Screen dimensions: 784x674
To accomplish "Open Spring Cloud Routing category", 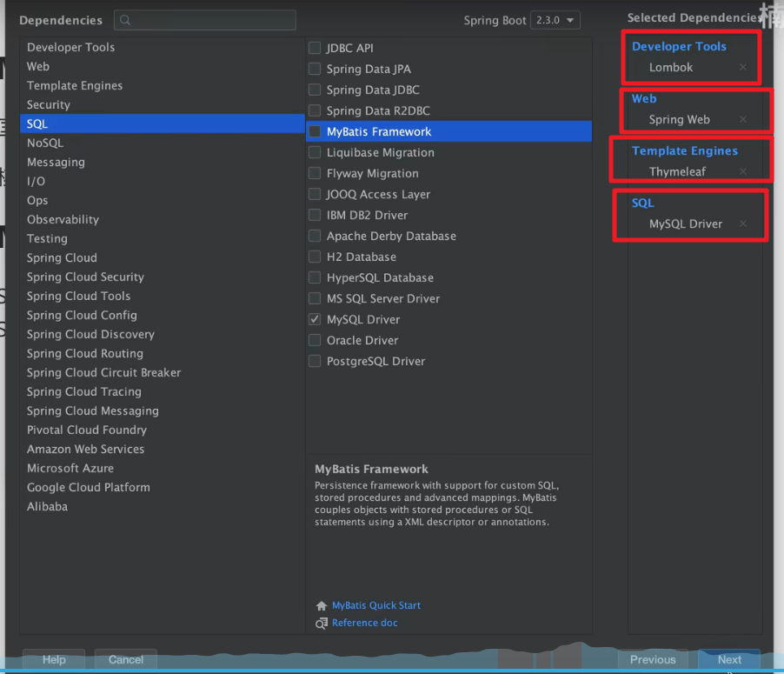I will [162, 353].
